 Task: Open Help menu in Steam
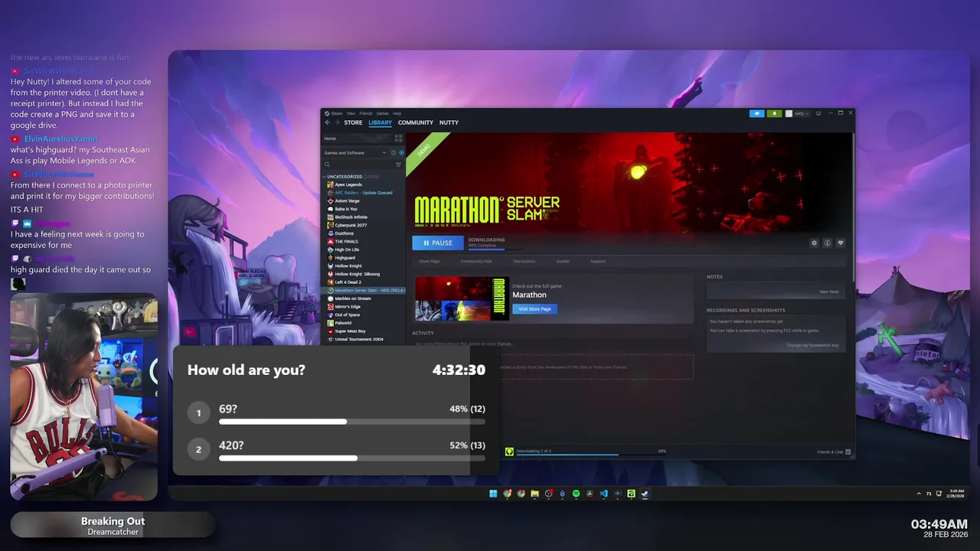pyautogui.click(x=397, y=113)
